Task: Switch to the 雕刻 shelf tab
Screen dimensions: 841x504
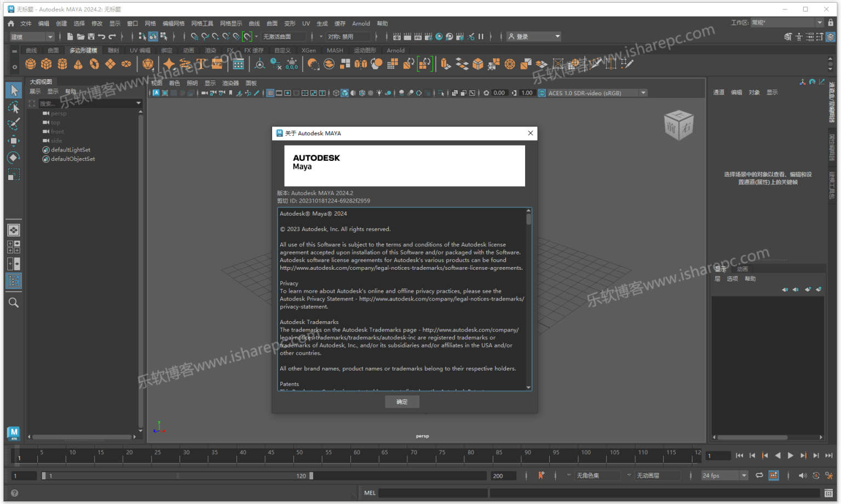Action: pos(113,50)
